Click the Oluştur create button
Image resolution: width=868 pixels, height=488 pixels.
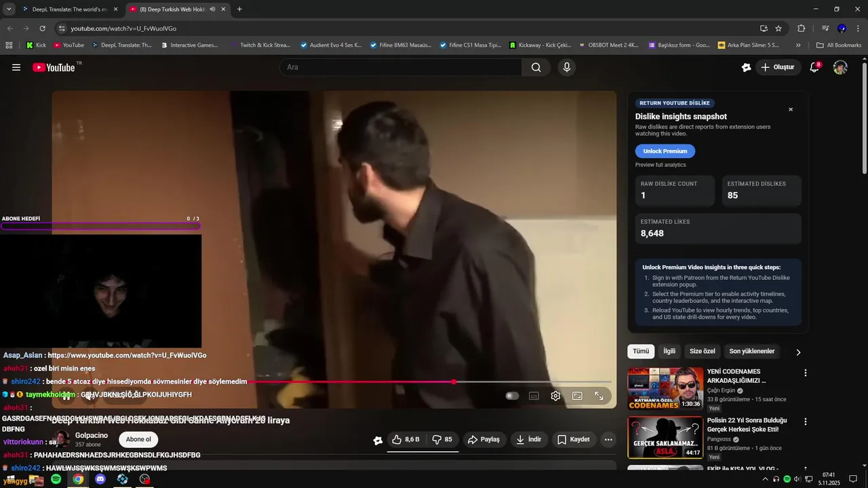tap(777, 67)
